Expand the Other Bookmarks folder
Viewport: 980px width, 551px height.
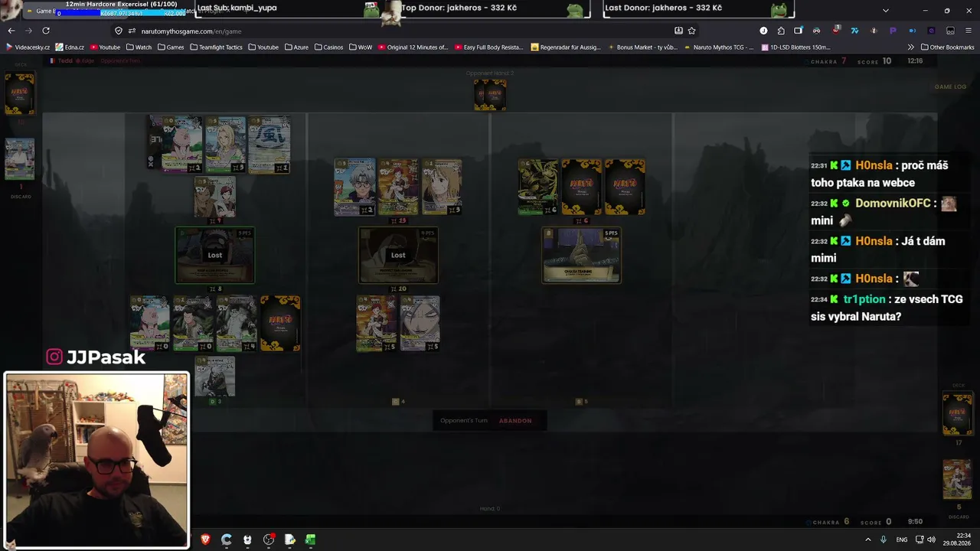(947, 47)
